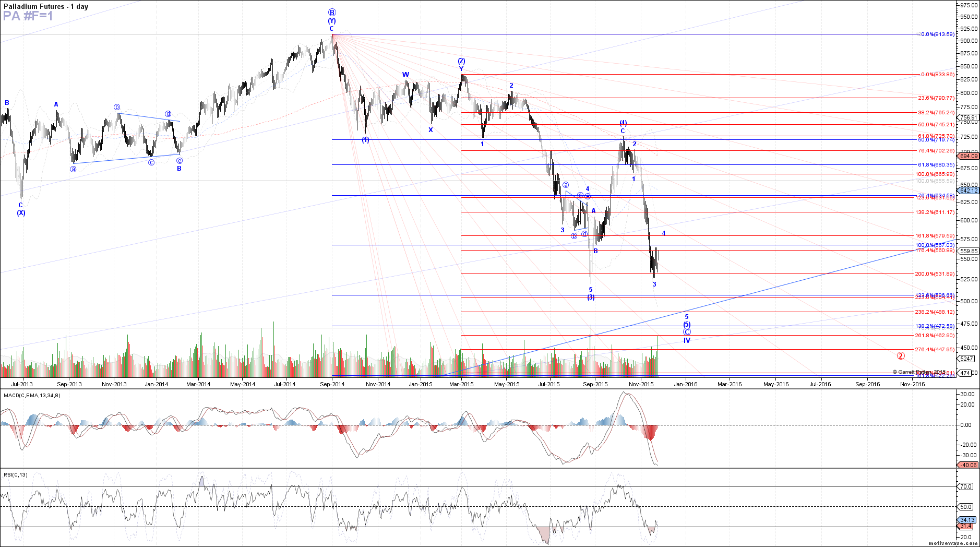Screen dimensions: 980x547
Task: Select the 'PA #F=1' symbol label
Action: pos(28,16)
